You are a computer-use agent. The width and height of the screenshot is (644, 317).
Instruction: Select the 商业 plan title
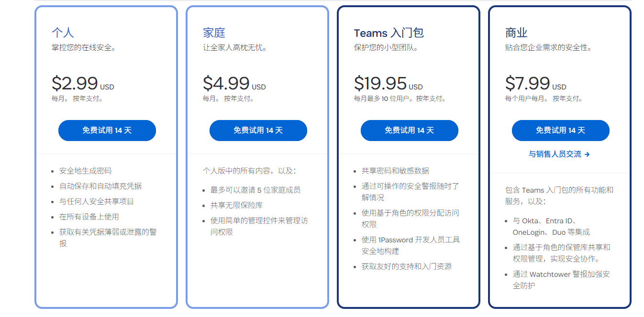pyautogui.click(x=516, y=33)
